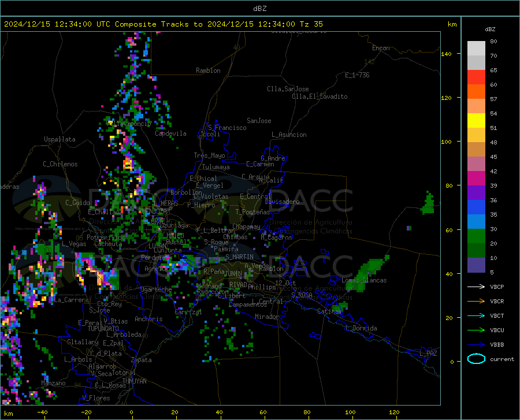
Task: Click the C_Chilenos label
Action: pyautogui.click(x=60, y=164)
